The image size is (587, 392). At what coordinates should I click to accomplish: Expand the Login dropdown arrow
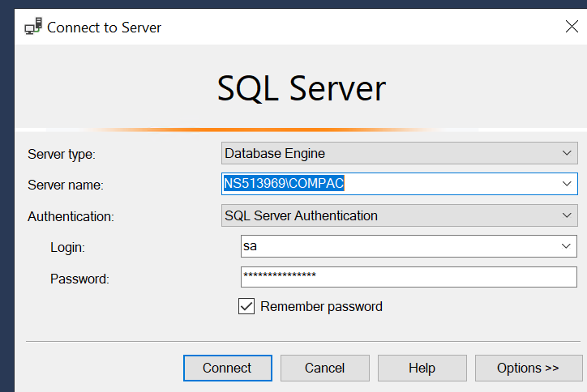coord(566,246)
